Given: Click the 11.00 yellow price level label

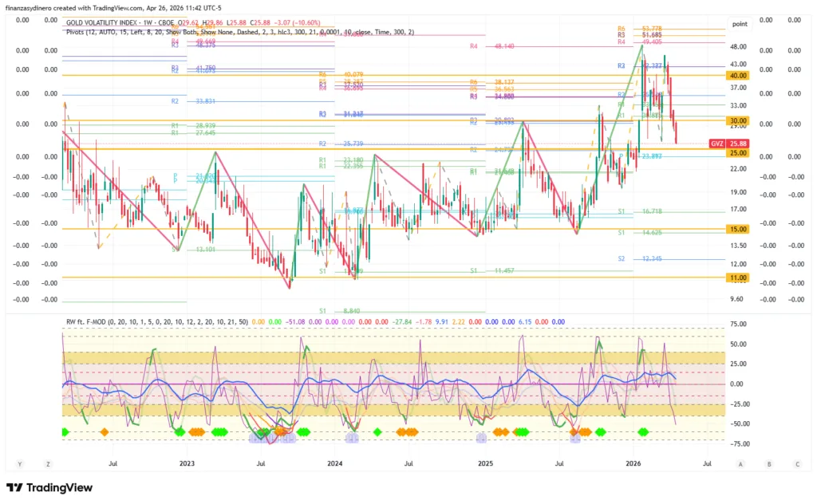Looking at the screenshot, I should tap(737, 278).
